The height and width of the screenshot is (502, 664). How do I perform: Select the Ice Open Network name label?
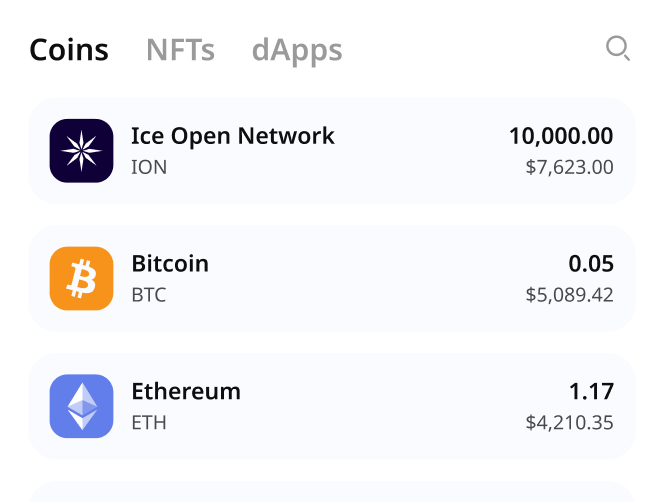[x=233, y=136]
